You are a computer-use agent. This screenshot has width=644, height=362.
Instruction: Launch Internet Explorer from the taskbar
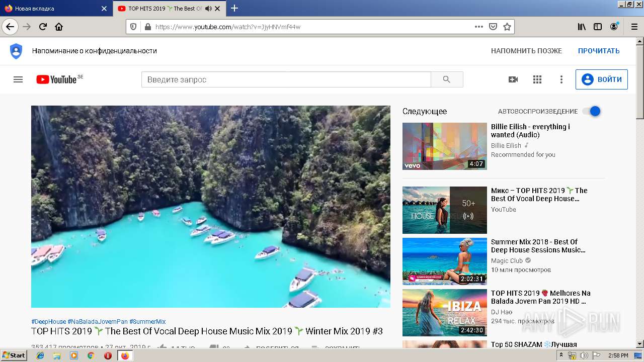click(x=40, y=355)
